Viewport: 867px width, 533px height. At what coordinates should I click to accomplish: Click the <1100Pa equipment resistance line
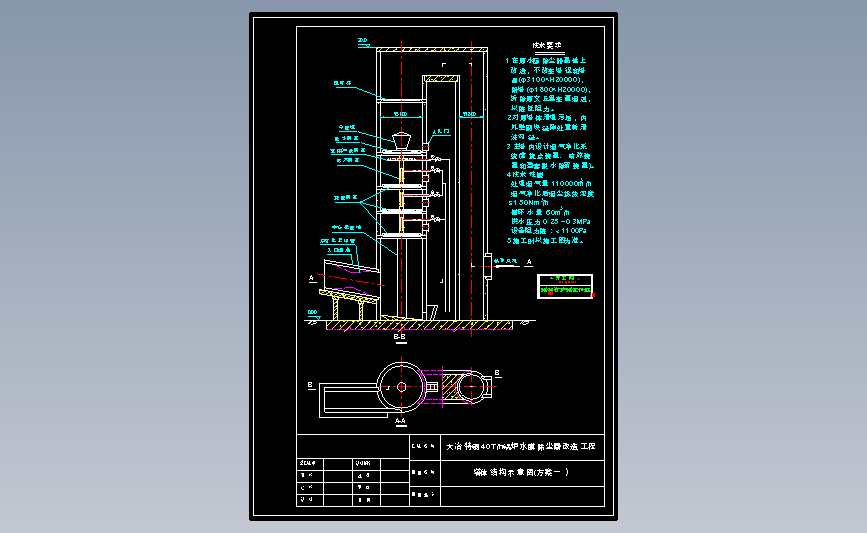coord(549,231)
